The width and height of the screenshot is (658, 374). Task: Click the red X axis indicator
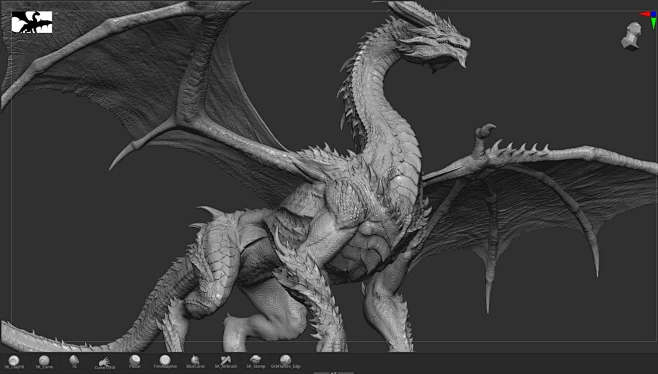point(645,14)
